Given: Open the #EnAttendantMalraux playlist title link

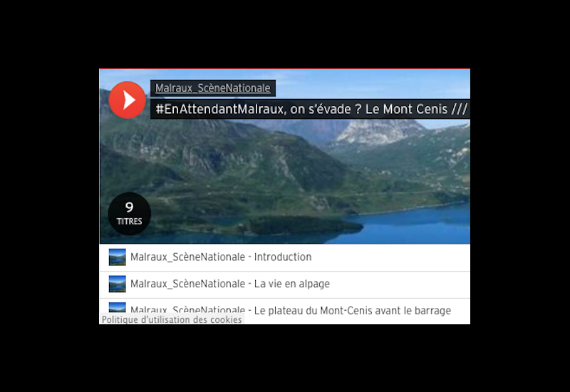Looking at the screenshot, I should pyautogui.click(x=311, y=109).
